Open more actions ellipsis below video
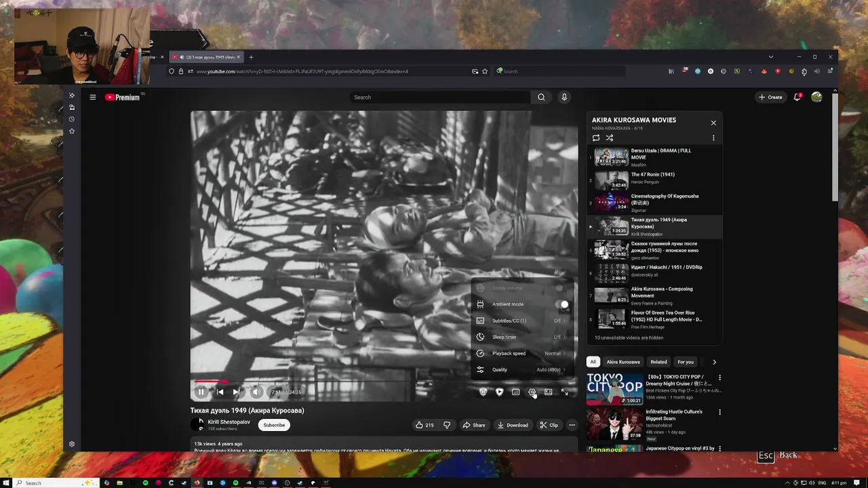The height and width of the screenshot is (488, 868). (572, 425)
